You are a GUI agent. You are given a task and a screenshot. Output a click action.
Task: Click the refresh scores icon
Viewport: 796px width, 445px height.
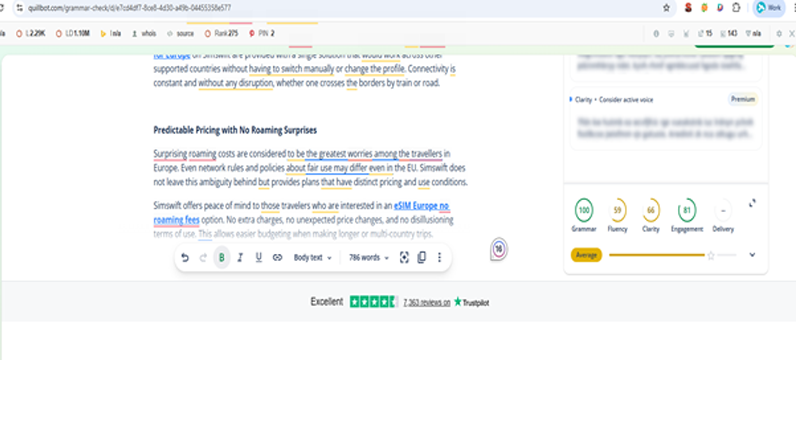(x=752, y=203)
